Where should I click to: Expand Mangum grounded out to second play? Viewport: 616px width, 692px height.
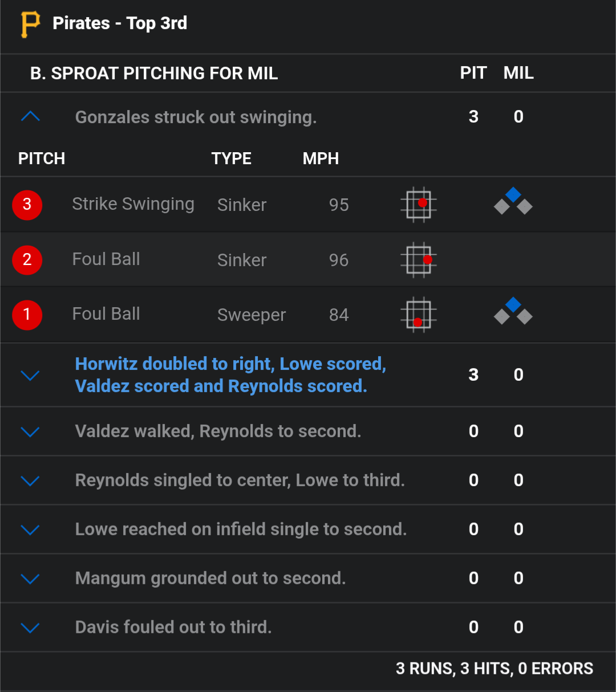tap(30, 579)
